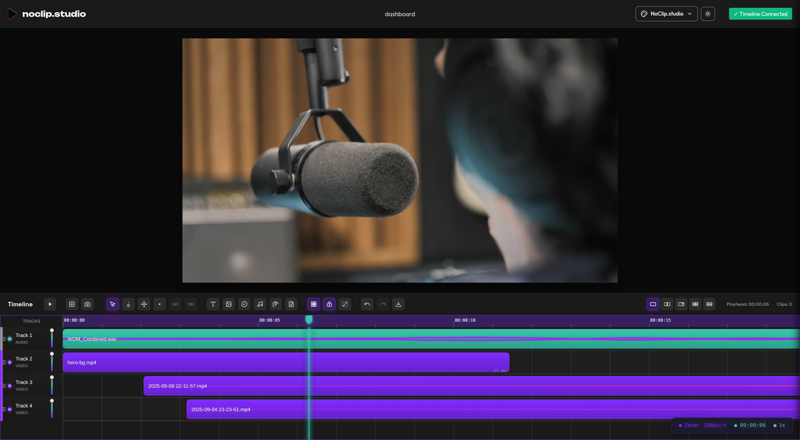Toggle the highlighted square snap button

pyautogui.click(x=314, y=304)
